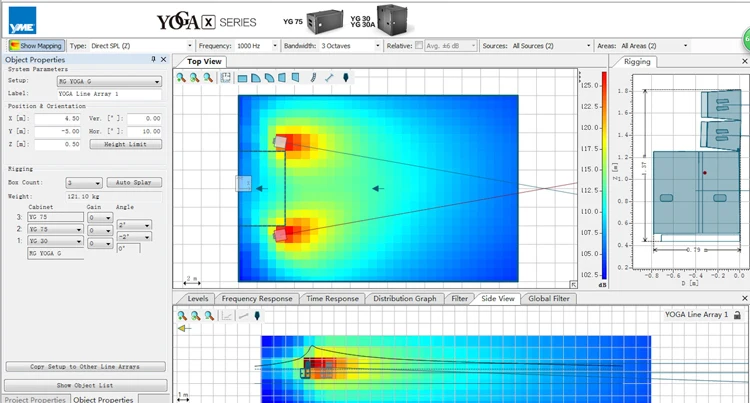The width and height of the screenshot is (750, 403).
Task: Click the YME logo
Action: [x=22, y=21]
